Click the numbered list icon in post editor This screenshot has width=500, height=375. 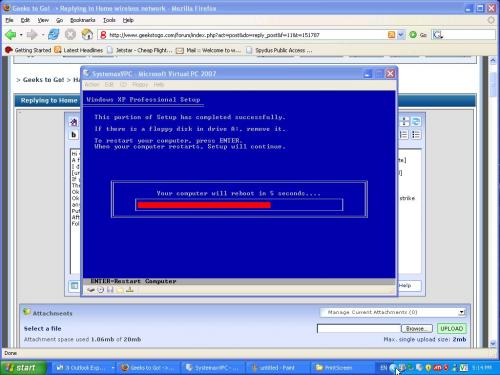(404, 135)
